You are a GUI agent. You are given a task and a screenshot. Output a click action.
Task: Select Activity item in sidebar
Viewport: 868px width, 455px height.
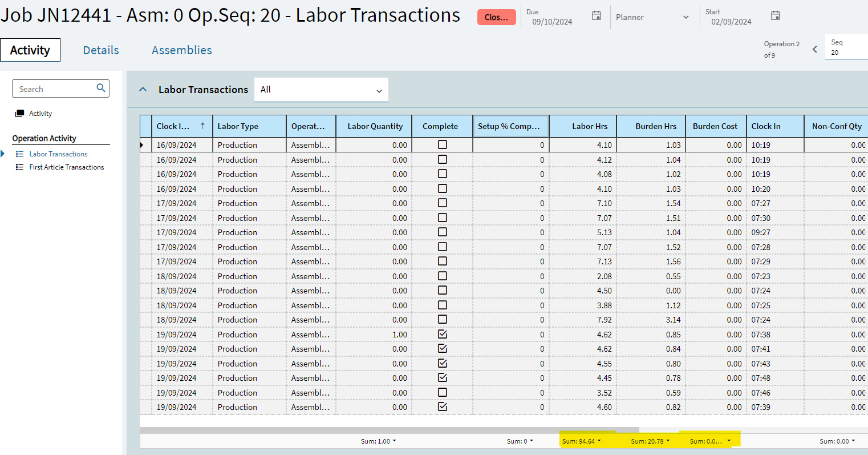click(40, 114)
